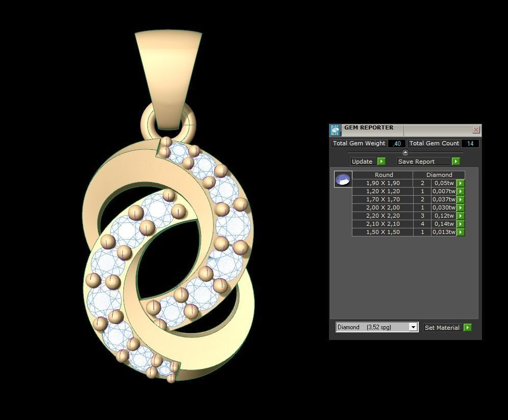This screenshot has width=508, height=420.
Task: Click the Total Gem Weight value ,40
Action: [397, 143]
